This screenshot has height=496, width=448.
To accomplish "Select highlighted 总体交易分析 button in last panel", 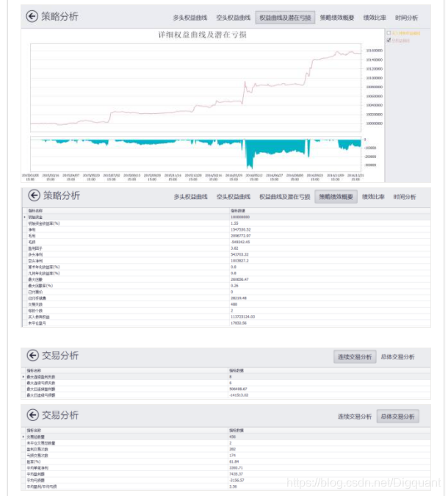I will (x=398, y=417).
